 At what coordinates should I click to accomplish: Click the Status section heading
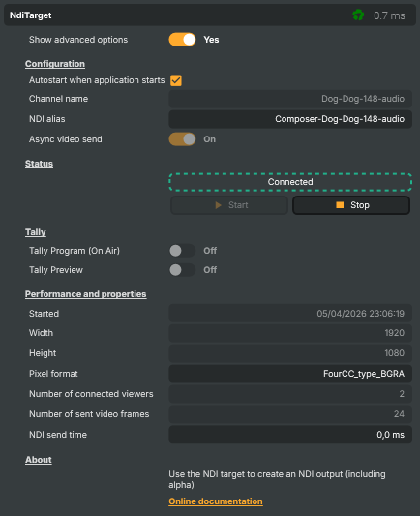(39, 164)
